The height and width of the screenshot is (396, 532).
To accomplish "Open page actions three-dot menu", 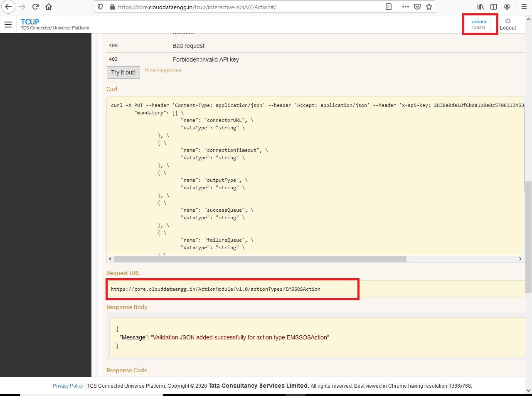I will click(406, 7).
